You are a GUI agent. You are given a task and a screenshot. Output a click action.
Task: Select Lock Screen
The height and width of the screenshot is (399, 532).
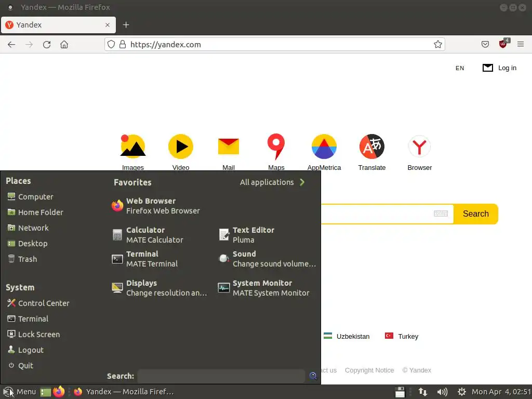coord(34,335)
